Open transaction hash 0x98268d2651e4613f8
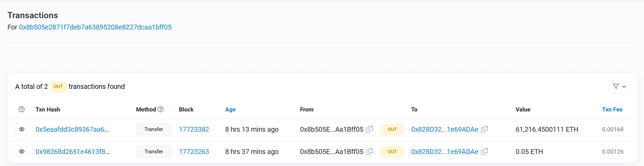 coord(72,152)
